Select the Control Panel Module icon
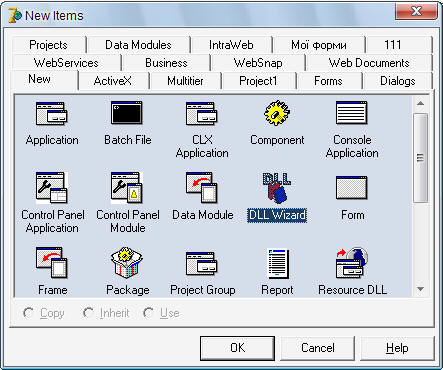 127,188
